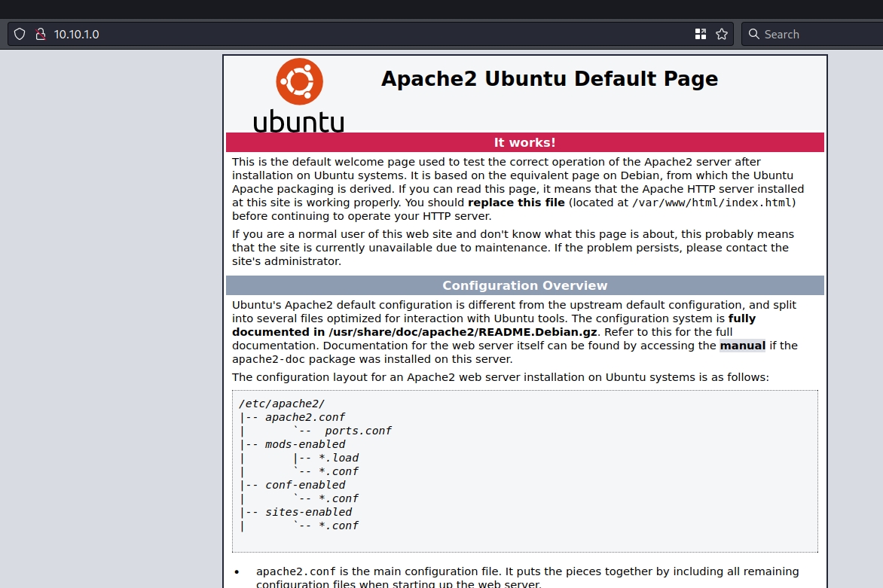Select the 10.10.1.0 address in URL bar
Screen dimensions: 883x588
(76, 34)
